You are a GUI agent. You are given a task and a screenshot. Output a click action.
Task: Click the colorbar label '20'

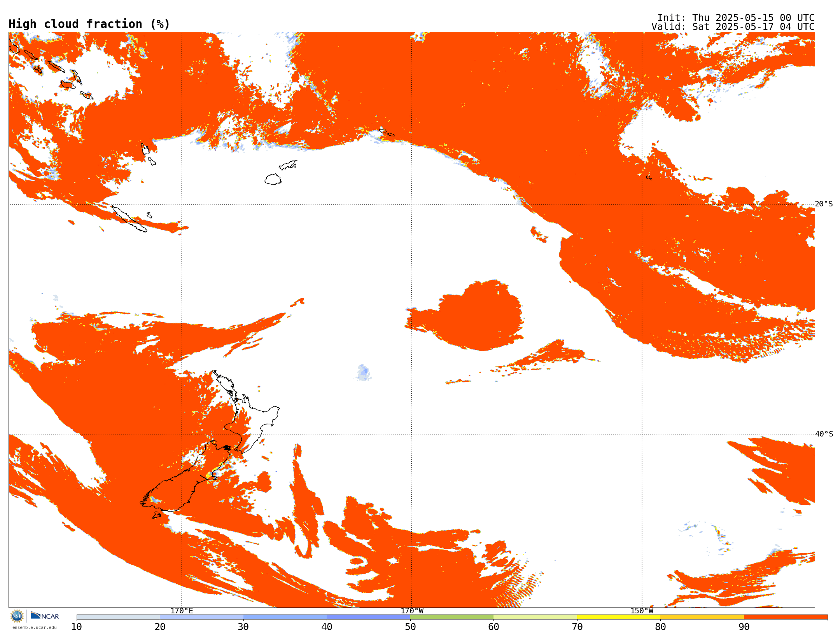point(160,627)
